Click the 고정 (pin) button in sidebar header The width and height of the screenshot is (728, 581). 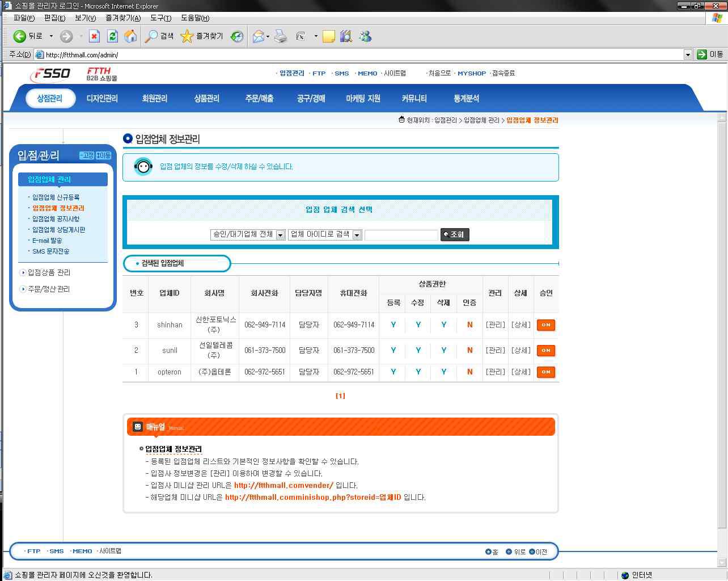coord(87,155)
